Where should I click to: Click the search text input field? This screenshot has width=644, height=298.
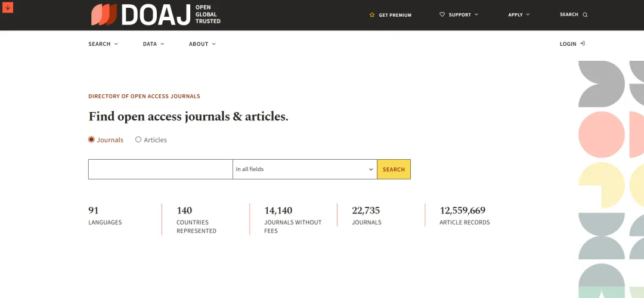pyautogui.click(x=160, y=169)
